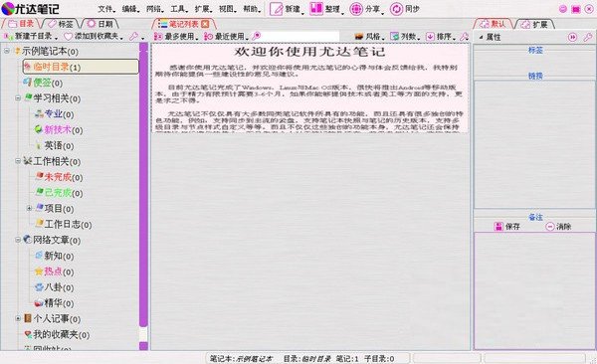Click the 整理 organize icon
Screen dimensions: 597x364
click(316, 9)
